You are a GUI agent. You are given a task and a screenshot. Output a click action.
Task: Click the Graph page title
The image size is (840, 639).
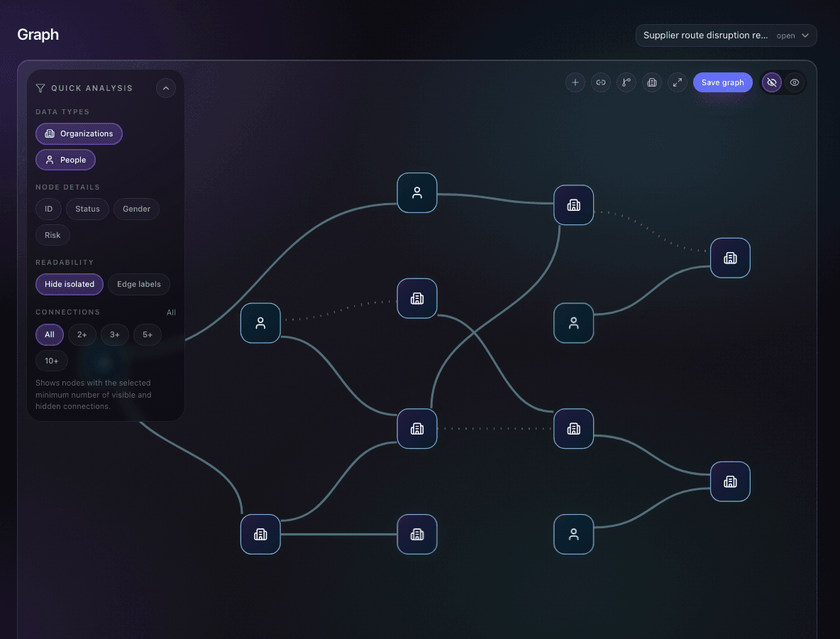coord(38,34)
